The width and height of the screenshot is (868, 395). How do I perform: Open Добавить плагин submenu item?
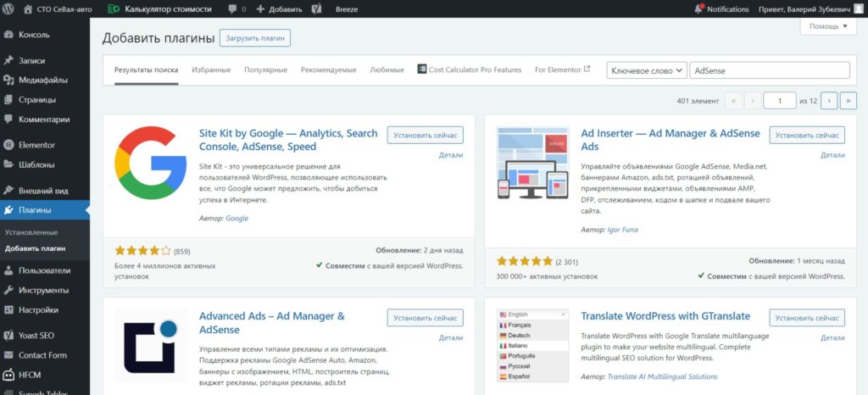(35, 248)
